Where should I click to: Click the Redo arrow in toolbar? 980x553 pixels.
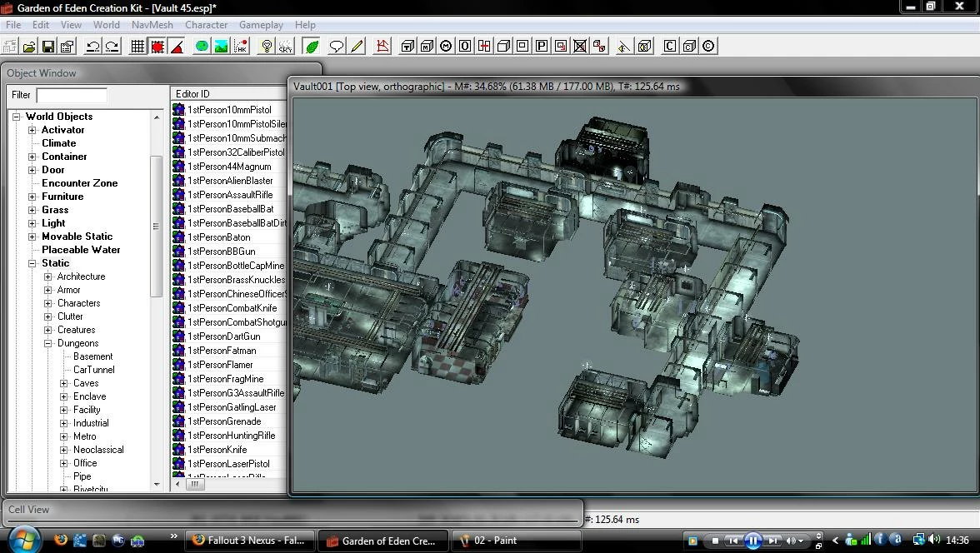pos(112,47)
